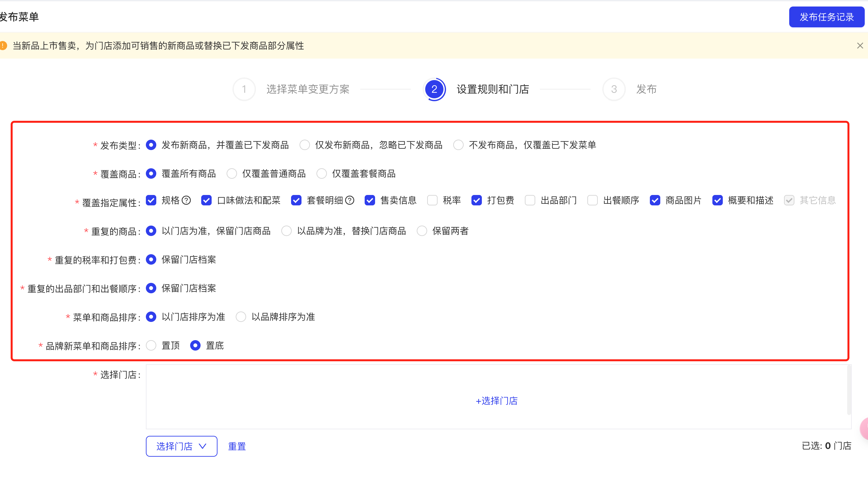Select 仅覆盖普通商品 radio
Screen dimensions: 868x485
click(232, 173)
